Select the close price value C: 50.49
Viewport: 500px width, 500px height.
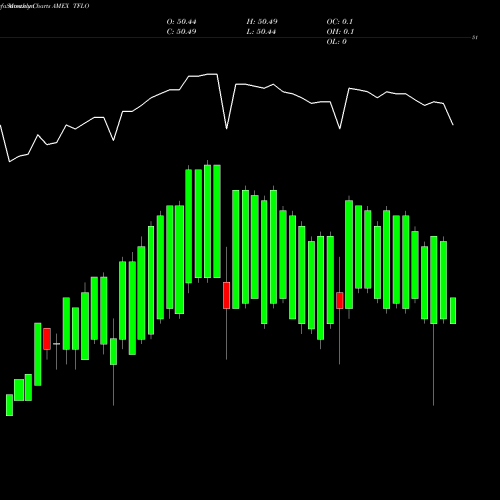coord(181,32)
